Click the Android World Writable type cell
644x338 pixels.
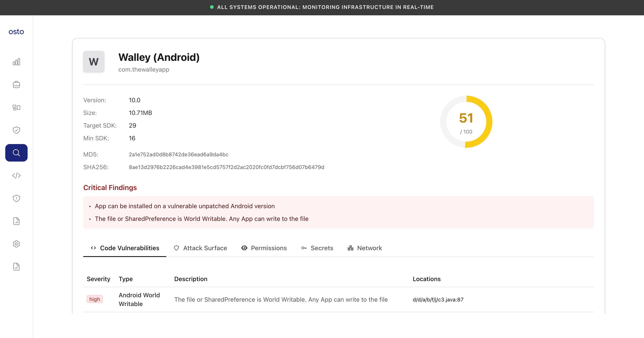(139, 299)
